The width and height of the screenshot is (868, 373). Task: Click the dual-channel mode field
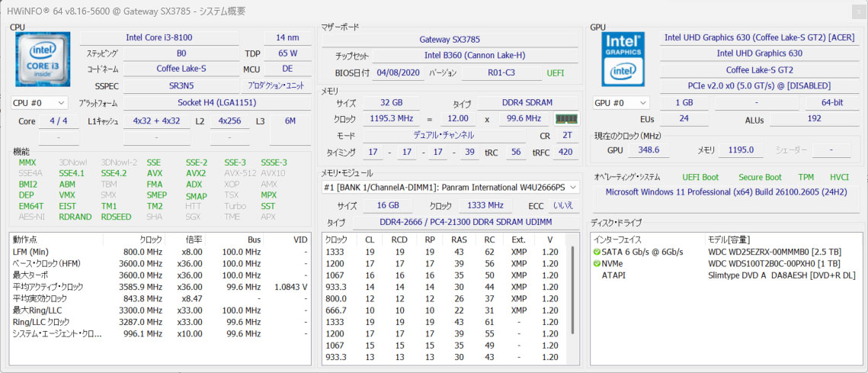point(444,135)
